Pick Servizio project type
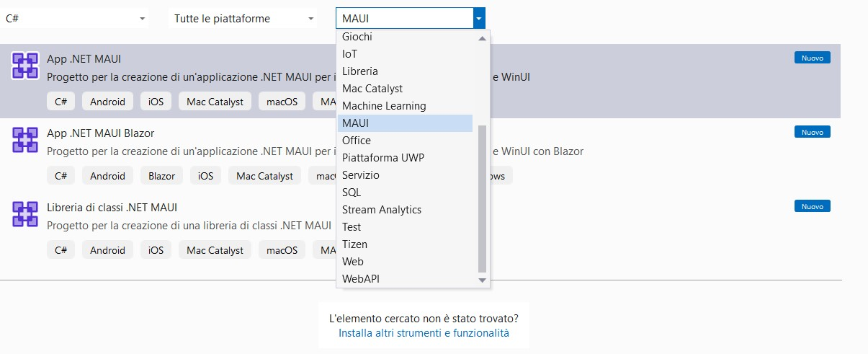Image resolution: width=868 pixels, height=354 pixels. pos(406,175)
